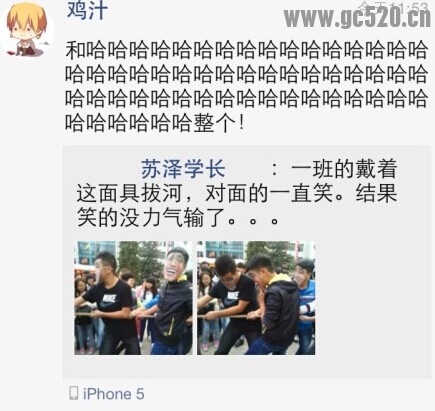The image size is (435, 411).
Task: Visit the www.gc520.cn watermark link
Action: 357,17
